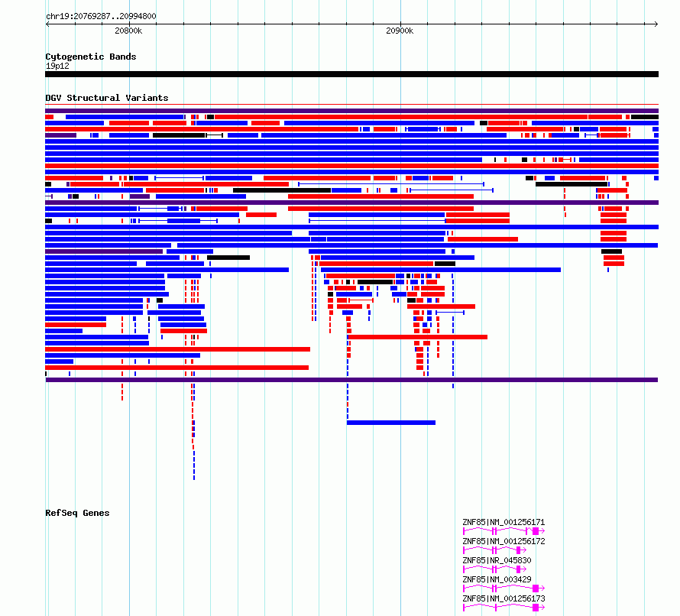Select the ZNF85 NM_001256171 gene model glyph

click(504, 531)
